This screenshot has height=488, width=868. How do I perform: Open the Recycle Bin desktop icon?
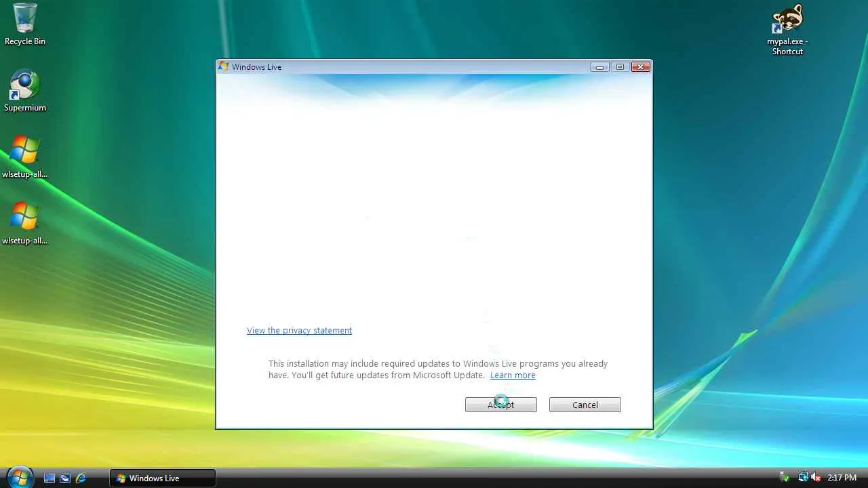25,24
